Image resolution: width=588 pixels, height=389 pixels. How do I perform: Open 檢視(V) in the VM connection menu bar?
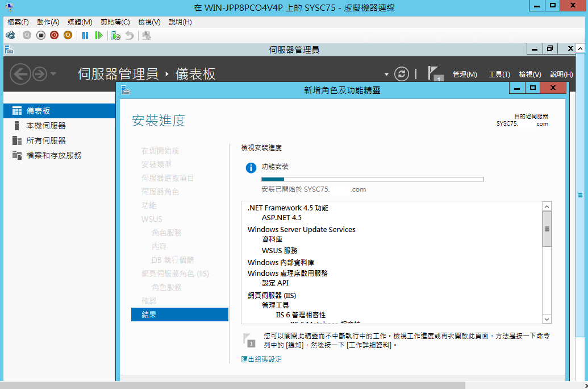(x=149, y=22)
